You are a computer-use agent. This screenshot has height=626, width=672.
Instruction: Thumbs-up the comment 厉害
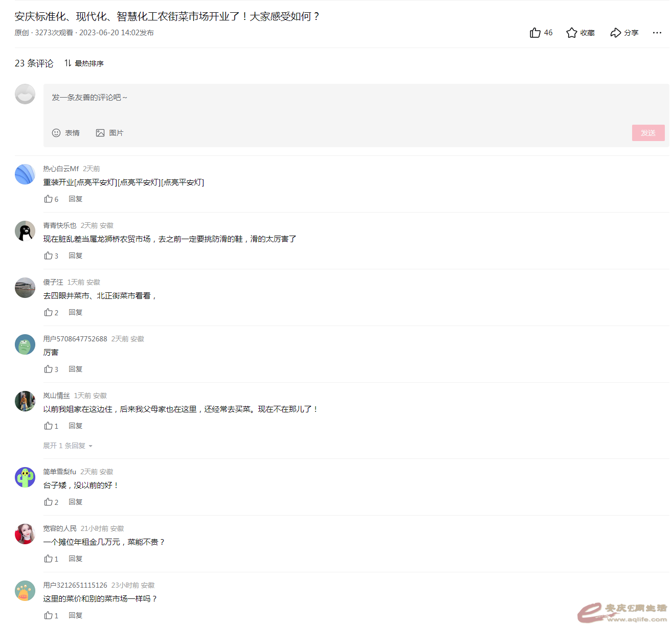[x=51, y=369]
